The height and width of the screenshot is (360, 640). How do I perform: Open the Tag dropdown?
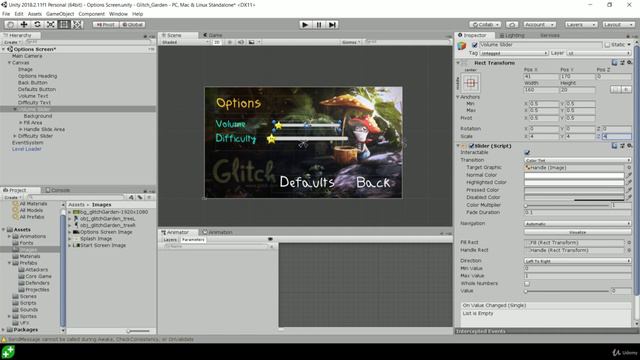[x=513, y=53]
